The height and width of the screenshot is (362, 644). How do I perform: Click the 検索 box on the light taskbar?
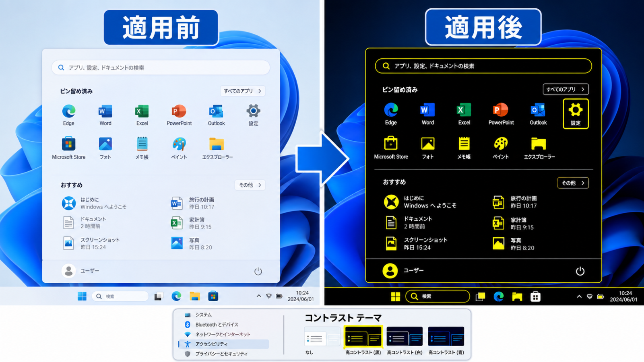coord(120,296)
